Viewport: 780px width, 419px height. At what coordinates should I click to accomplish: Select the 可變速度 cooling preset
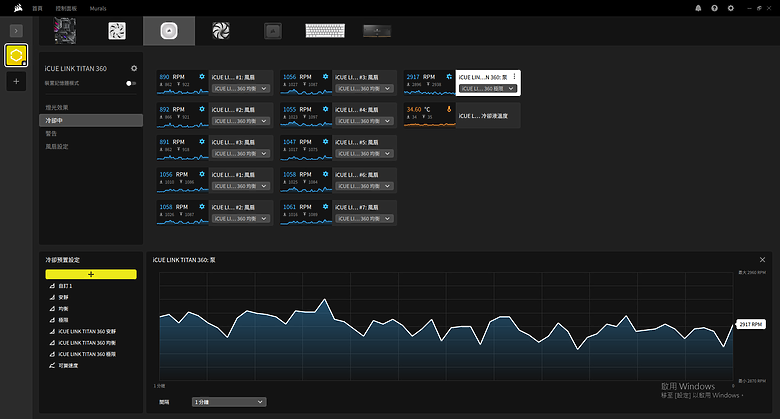pyautogui.click(x=69, y=365)
